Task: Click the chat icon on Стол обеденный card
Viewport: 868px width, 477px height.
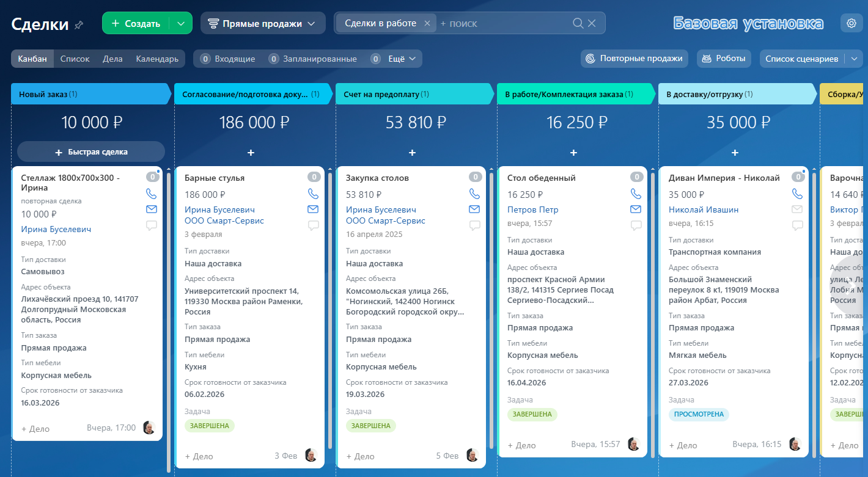Action: tap(636, 225)
